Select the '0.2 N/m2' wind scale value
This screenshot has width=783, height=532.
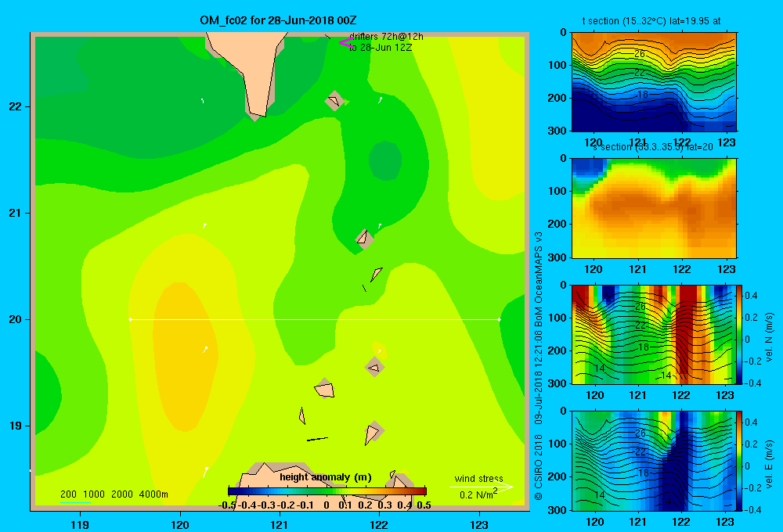(x=478, y=494)
